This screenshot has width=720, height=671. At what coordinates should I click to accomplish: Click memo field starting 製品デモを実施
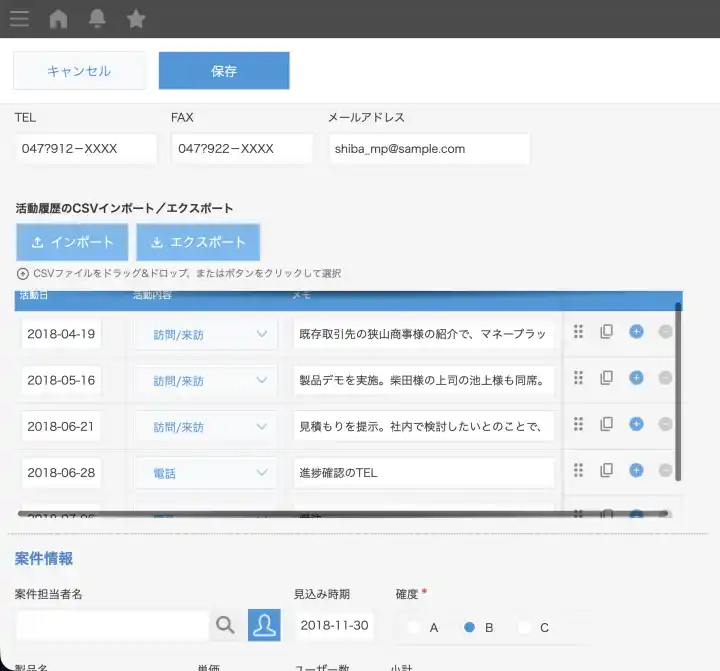click(423, 380)
